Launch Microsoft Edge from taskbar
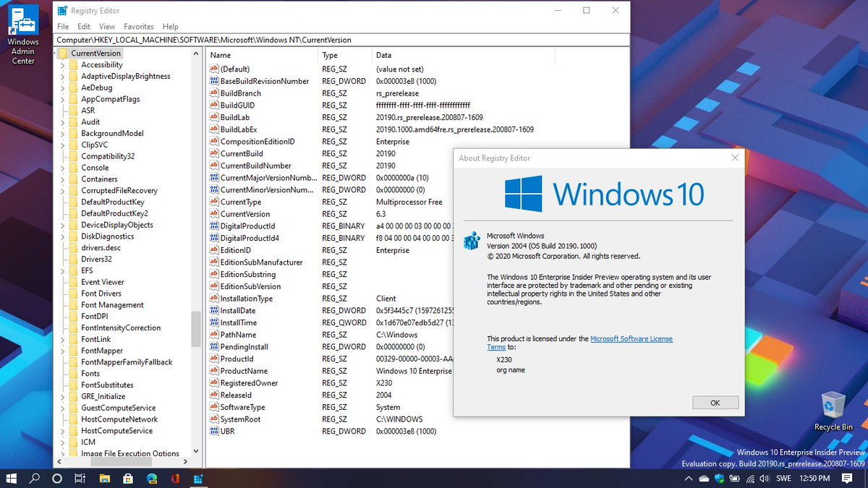The image size is (868, 488). [152, 479]
